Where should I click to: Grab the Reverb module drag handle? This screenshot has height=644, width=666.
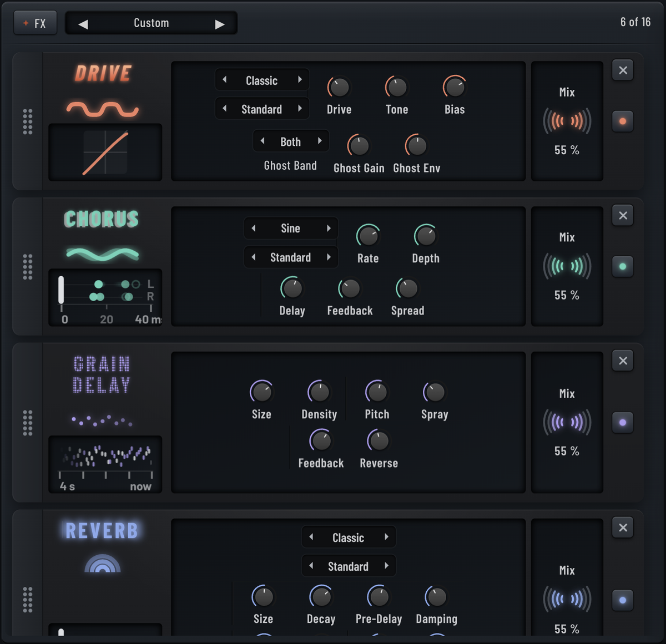coord(27,600)
